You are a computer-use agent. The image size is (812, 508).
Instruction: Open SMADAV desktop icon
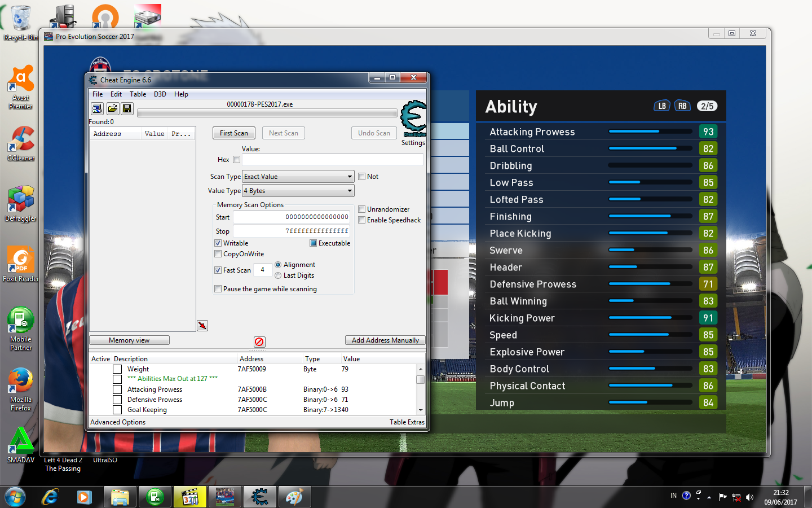21,445
